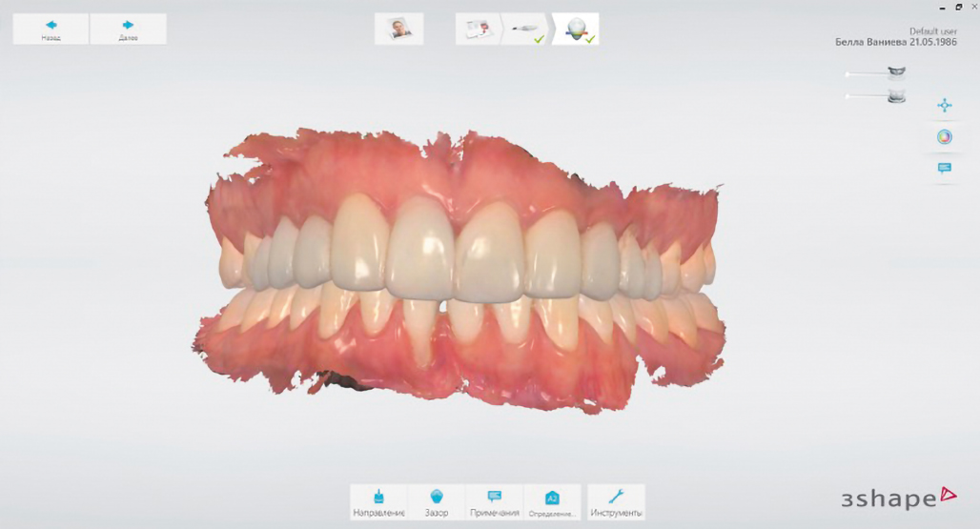The width and height of the screenshot is (980, 529).
Task: Click the 3shape logo
Action: coord(898,497)
